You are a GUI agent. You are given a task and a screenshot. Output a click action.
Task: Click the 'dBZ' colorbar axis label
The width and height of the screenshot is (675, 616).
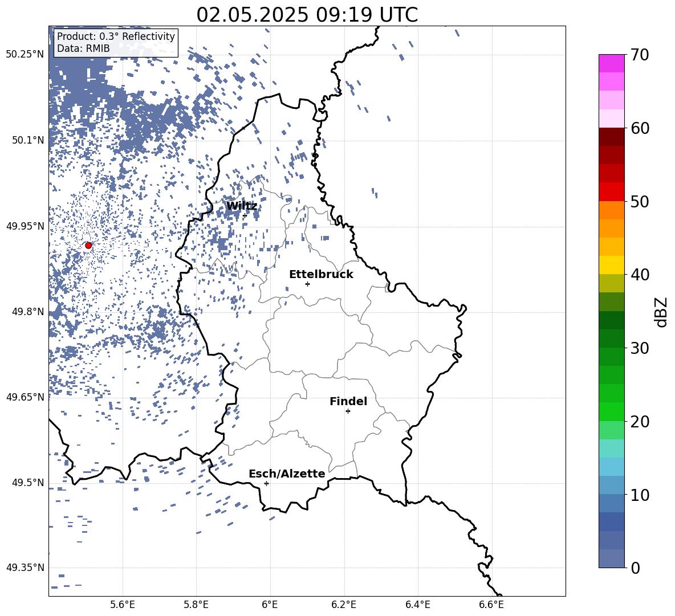click(x=660, y=312)
